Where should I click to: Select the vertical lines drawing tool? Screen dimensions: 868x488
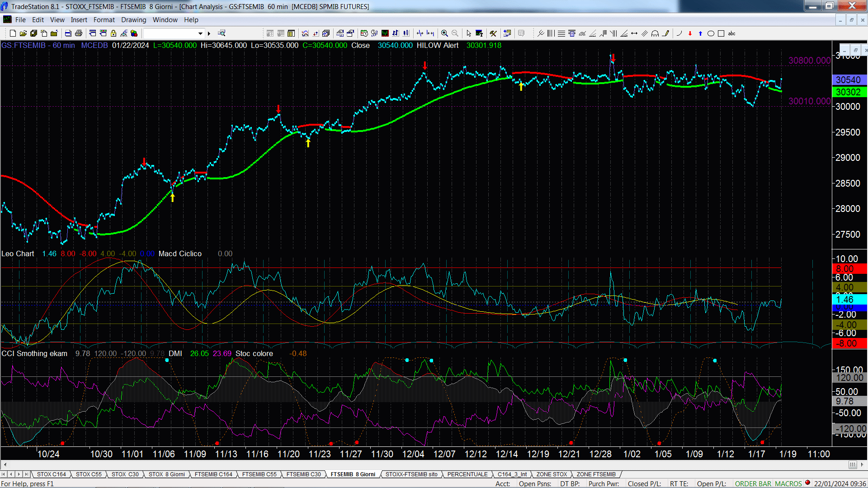[551, 33]
